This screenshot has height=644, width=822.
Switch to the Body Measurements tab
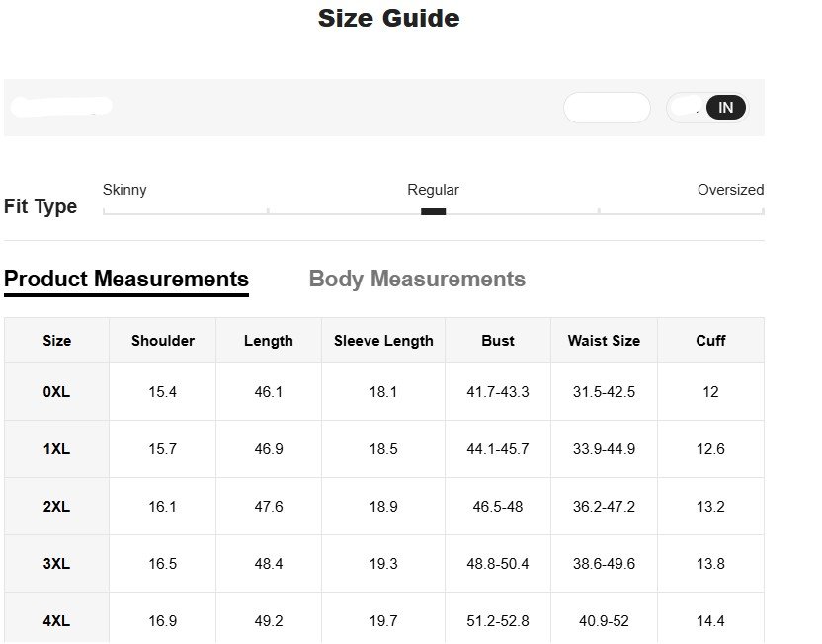[x=417, y=279]
